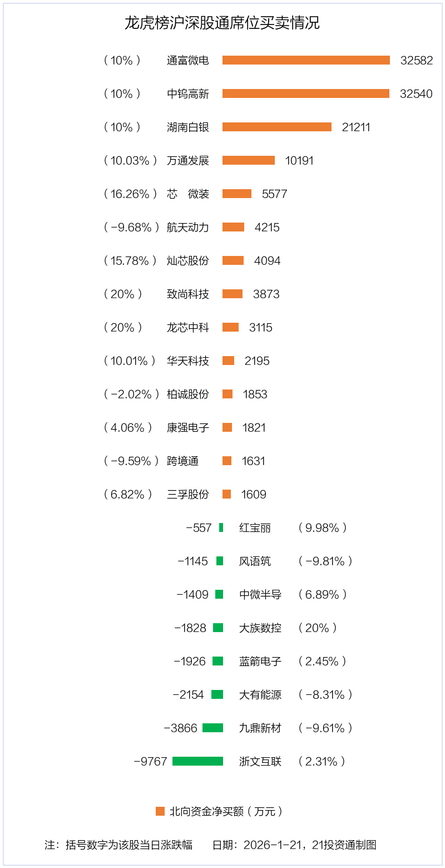Click the value 2195 beside 华天科技
This screenshot has width=445, height=868.
tap(257, 361)
